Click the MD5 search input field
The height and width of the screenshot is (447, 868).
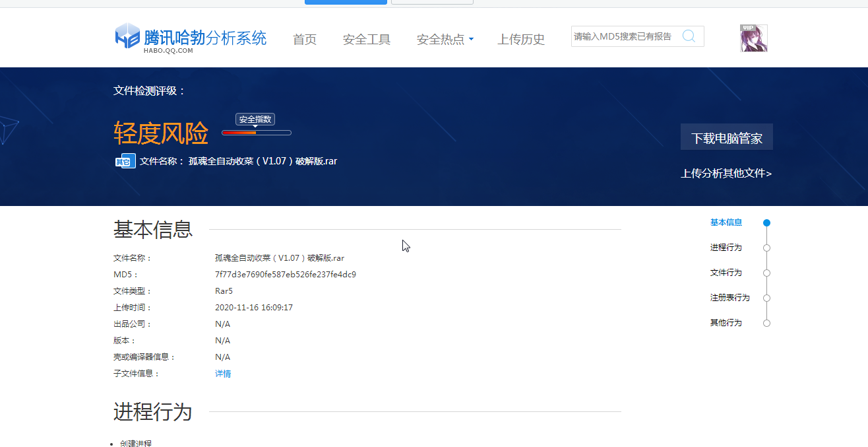coord(623,36)
